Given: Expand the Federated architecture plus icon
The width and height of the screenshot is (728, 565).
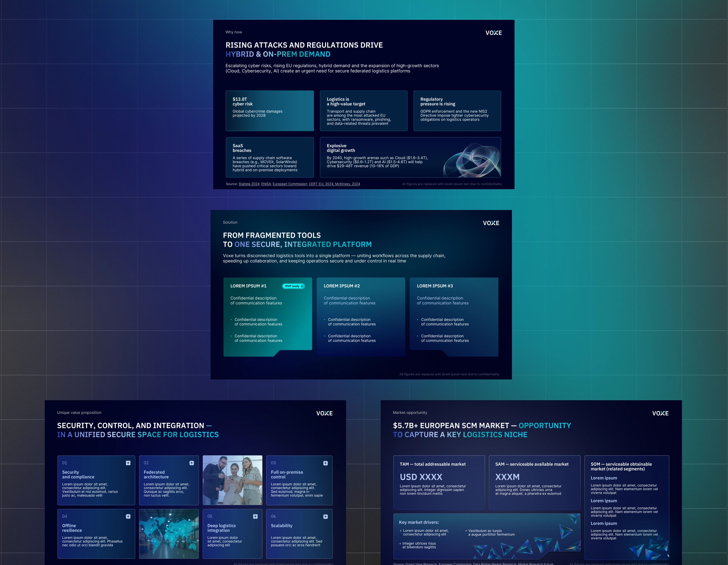Looking at the screenshot, I should [x=192, y=463].
